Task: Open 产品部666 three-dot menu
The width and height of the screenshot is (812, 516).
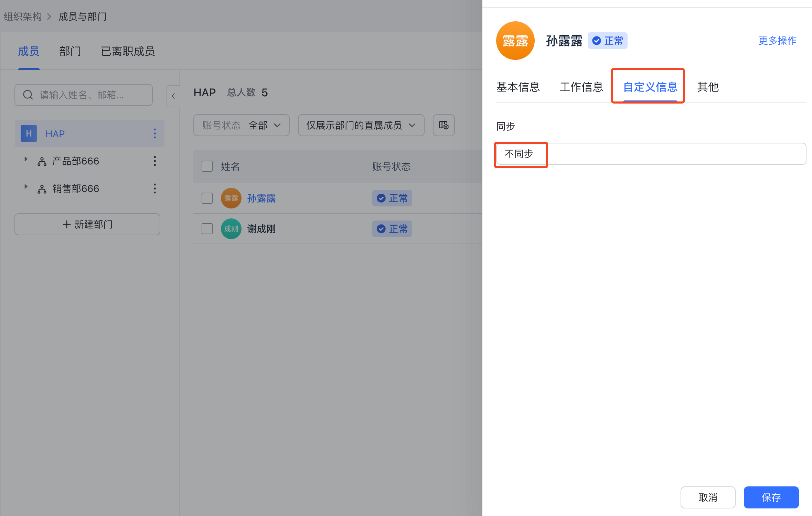Action: (155, 161)
